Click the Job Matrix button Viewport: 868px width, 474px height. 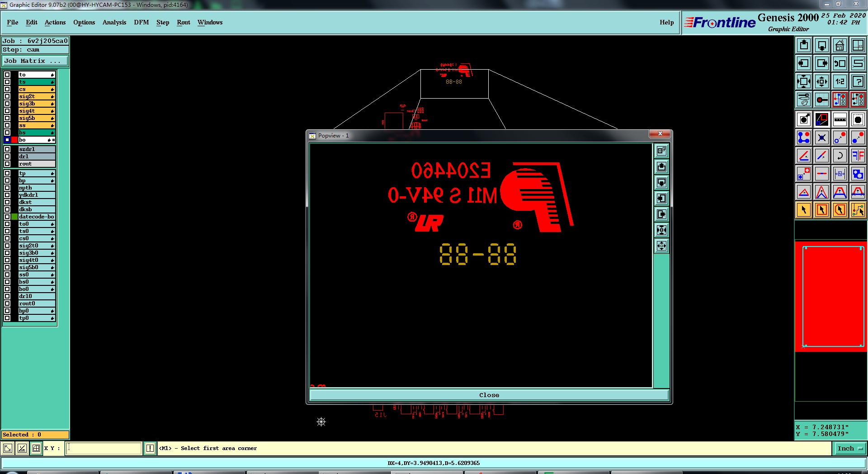click(35, 61)
